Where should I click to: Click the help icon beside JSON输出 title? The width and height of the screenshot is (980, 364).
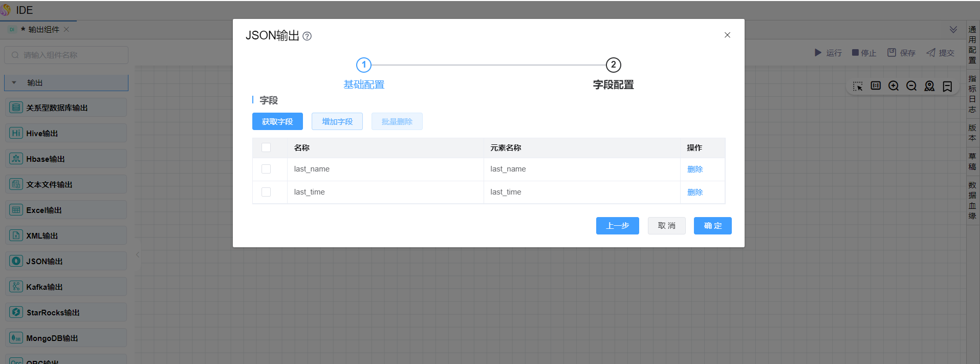(x=307, y=36)
